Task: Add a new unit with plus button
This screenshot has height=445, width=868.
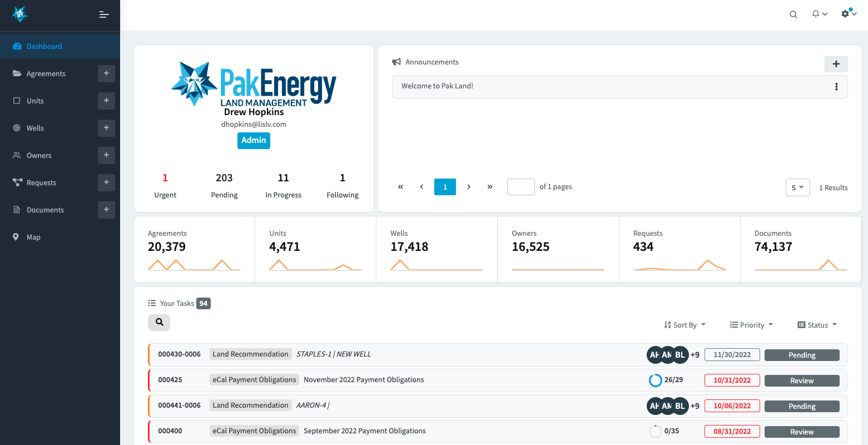Action: (106, 101)
